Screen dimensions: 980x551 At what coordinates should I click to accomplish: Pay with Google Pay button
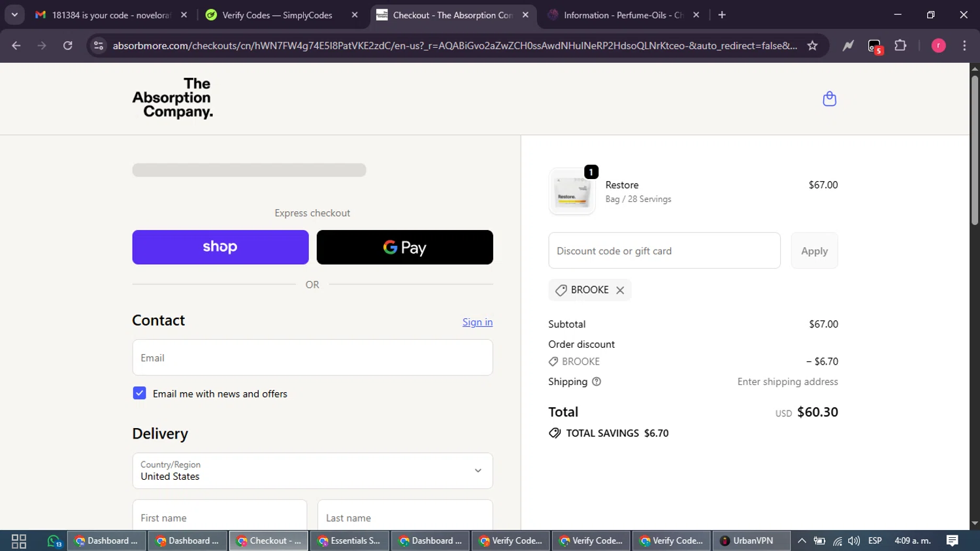click(x=404, y=247)
